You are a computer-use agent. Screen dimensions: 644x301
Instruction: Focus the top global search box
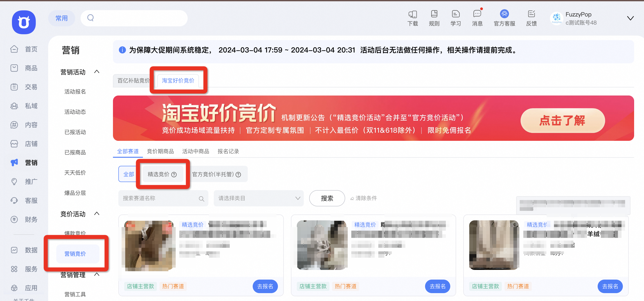click(134, 18)
